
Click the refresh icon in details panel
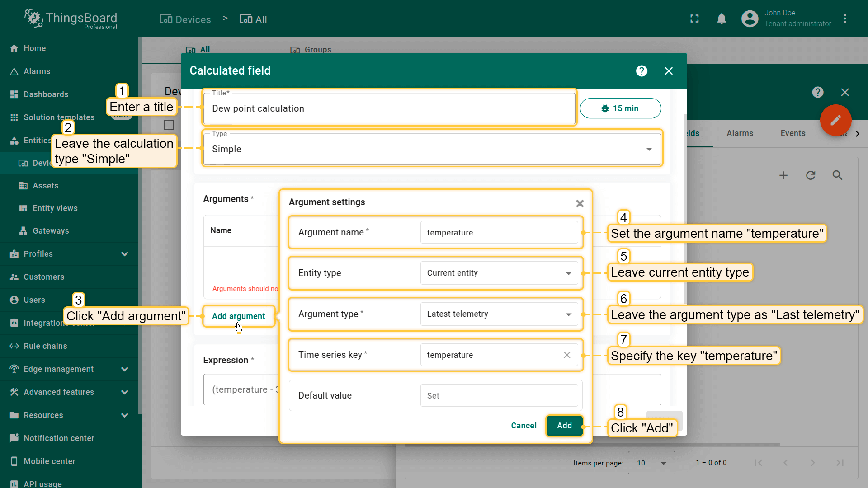tap(810, 175)
